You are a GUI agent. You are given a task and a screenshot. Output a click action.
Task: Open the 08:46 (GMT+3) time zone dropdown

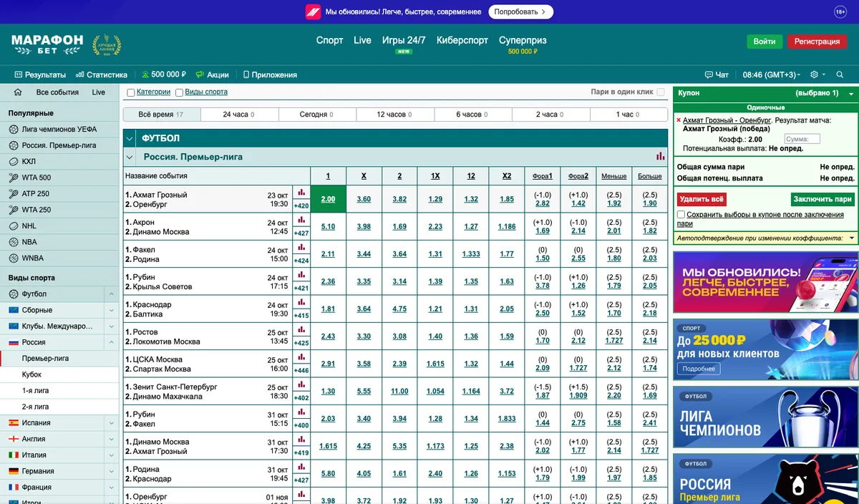click(x=772, y=74)
